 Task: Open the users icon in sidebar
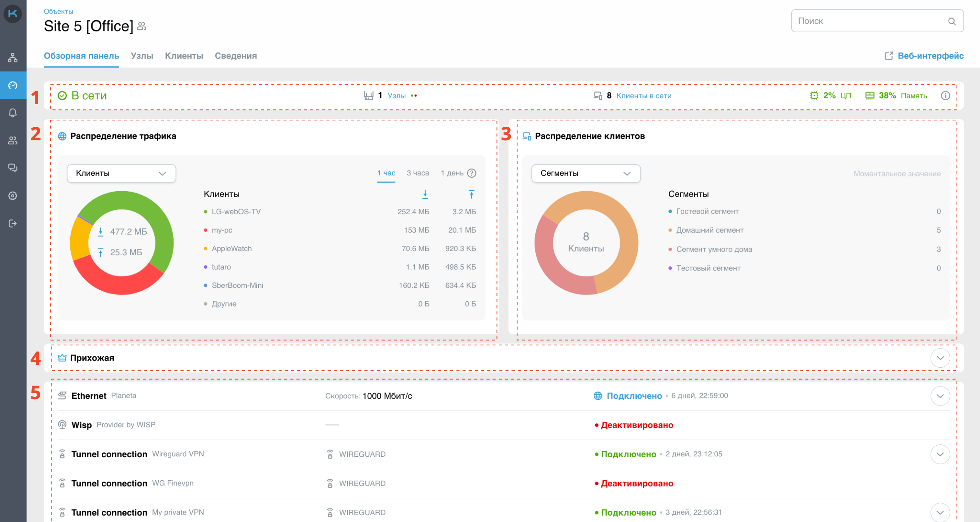[13, 140]
